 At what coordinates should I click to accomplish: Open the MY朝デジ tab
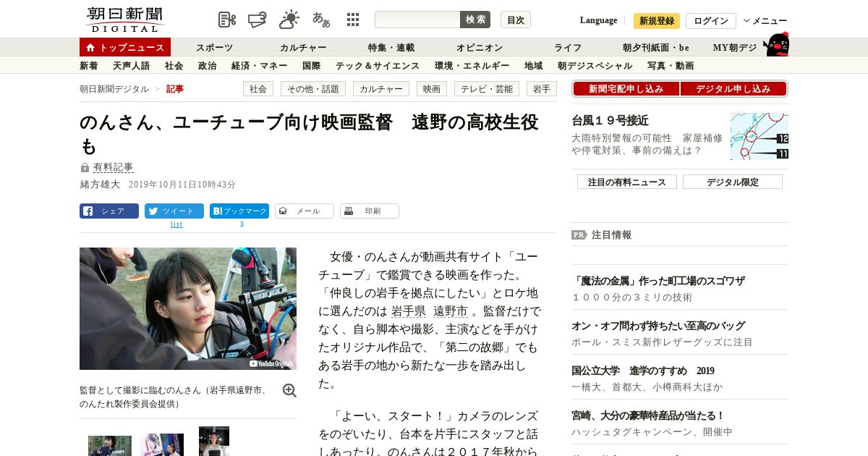coord(735,48)
